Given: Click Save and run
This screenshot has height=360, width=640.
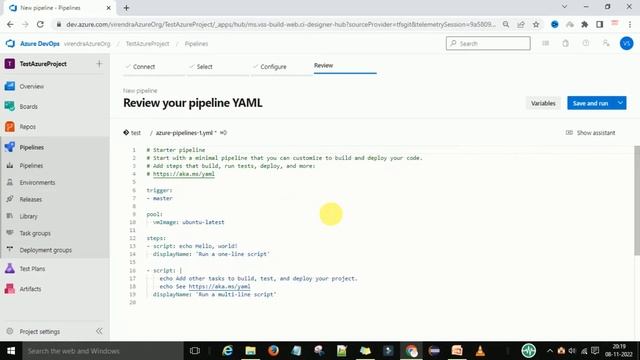Looking at the screenshot, I should 591,103.
